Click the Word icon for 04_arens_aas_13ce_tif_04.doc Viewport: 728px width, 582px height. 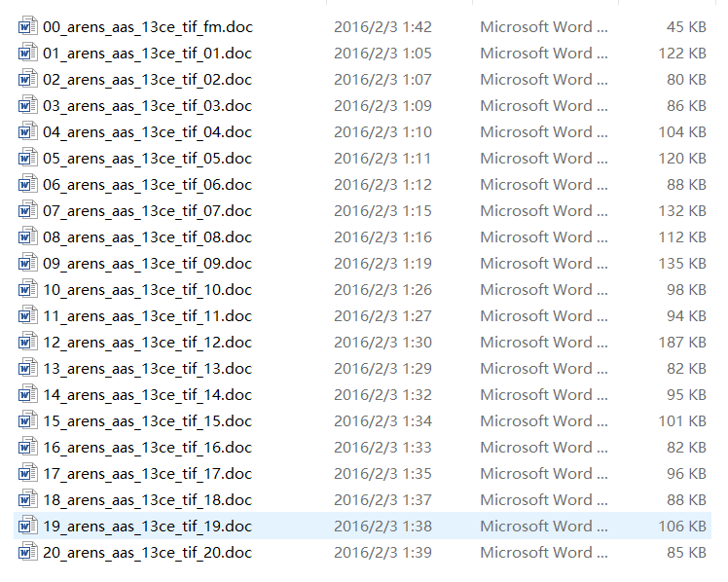[x=27, y=131]
